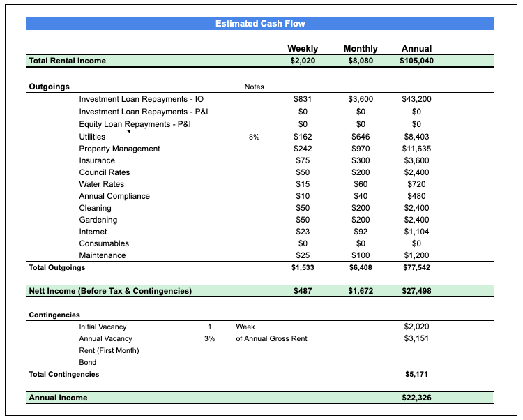Screen dimensions: 523x420
Task: Select the Monthly column header
Action: pos(361,49)
